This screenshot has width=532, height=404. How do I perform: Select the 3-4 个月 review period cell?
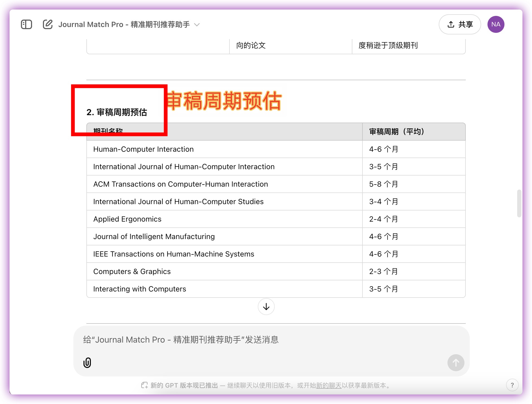coord(414,201)
